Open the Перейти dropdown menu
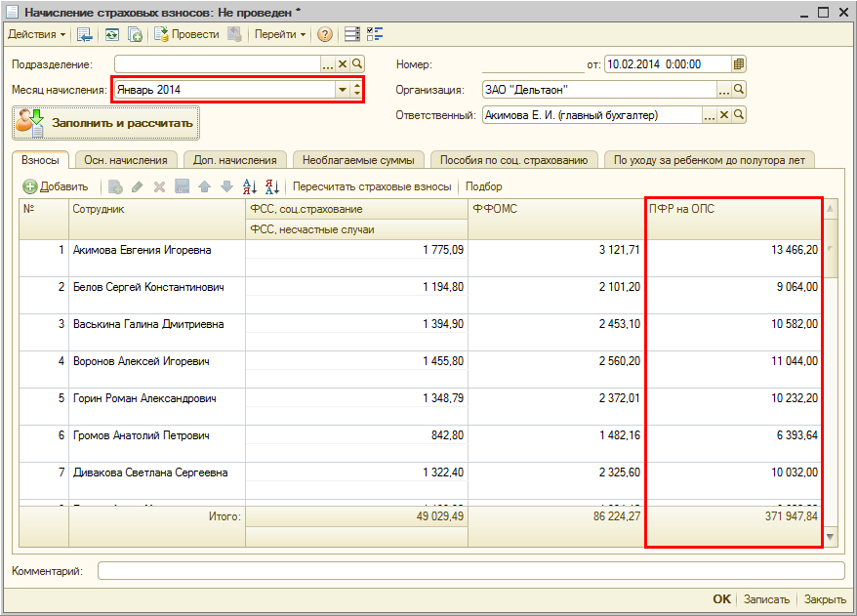The width and height of the screenshot is (857, 616). click(280, 34)
